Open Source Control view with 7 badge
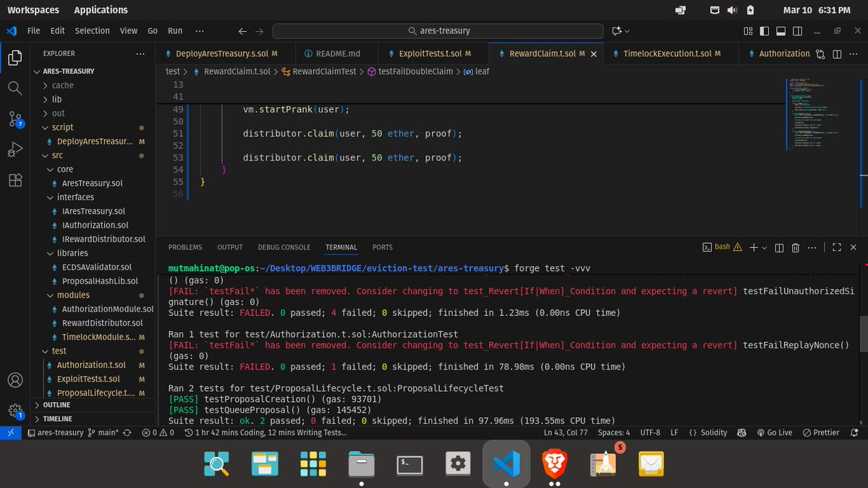Screen dimensions: 868x488 coord(14,119)
